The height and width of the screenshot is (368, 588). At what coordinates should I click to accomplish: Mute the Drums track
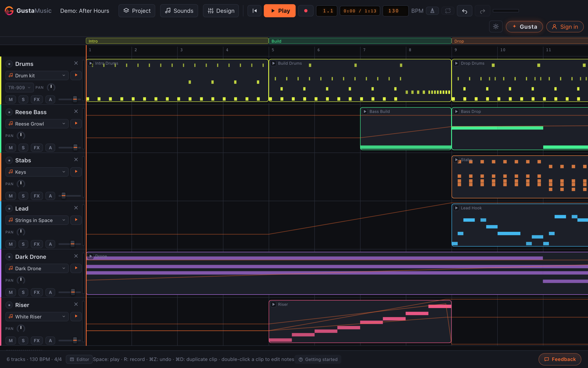[11, 99]
